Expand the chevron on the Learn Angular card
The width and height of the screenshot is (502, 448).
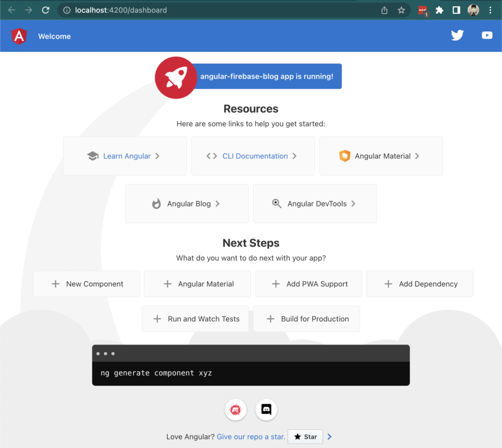click(157, 155)
